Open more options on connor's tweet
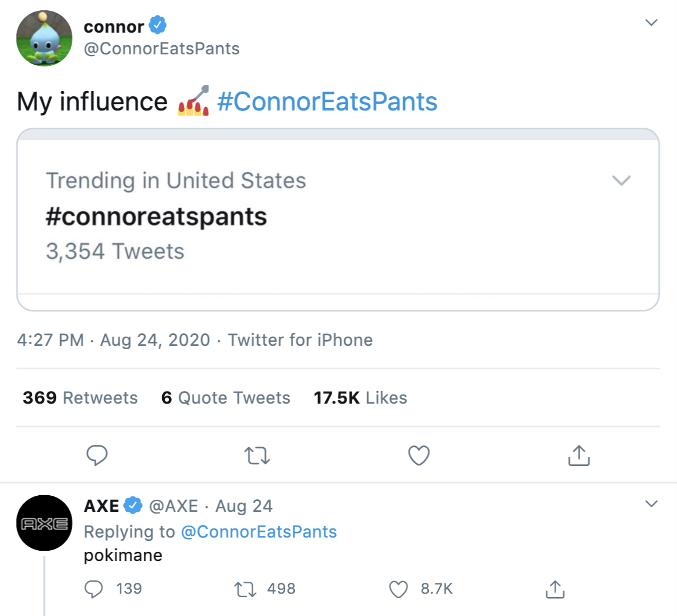The height and width of the screenshot is (616, 677). tap(651, 23)
